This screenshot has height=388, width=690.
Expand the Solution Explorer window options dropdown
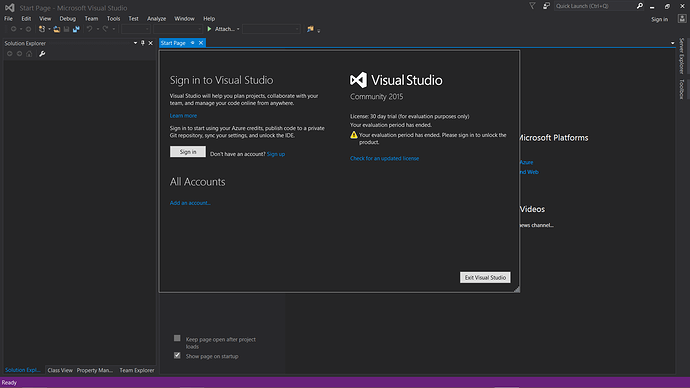[x=135, y=43]
